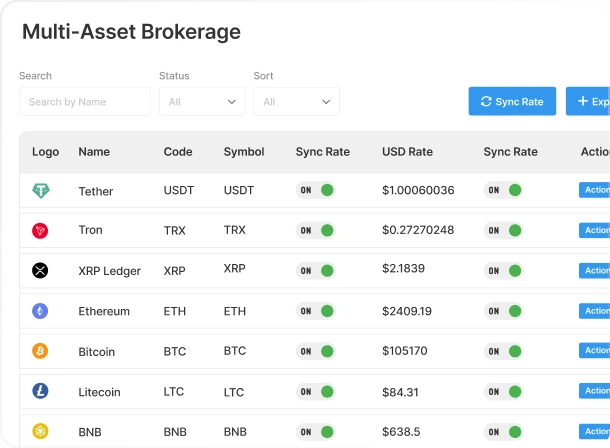The height and width of the screenshot is (448, 610).
Task: Turn off Ethereum's second Sync Rate switch
Action: point(503,311)
